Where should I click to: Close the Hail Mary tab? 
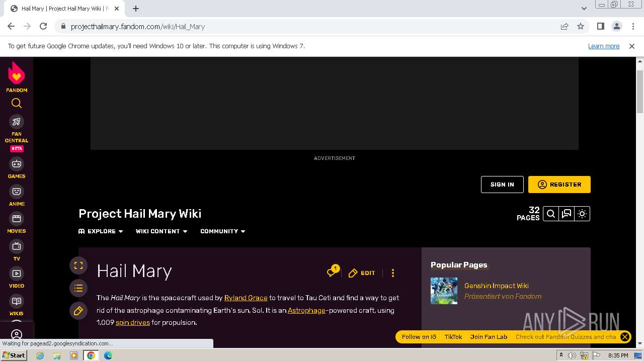(116, 9)
